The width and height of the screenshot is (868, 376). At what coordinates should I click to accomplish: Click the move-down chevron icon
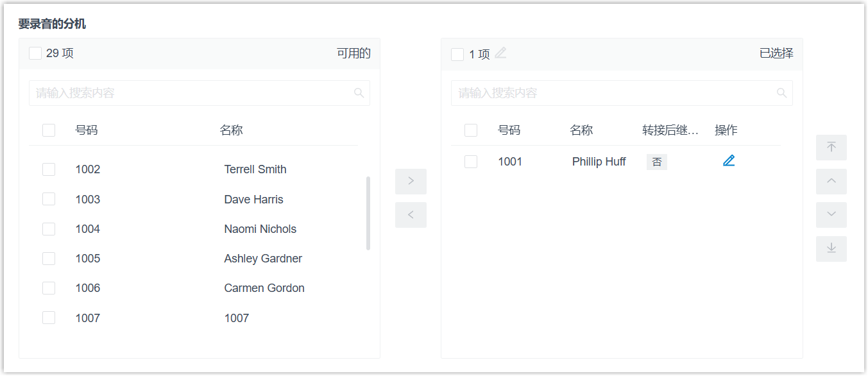[x=831, y=215]
